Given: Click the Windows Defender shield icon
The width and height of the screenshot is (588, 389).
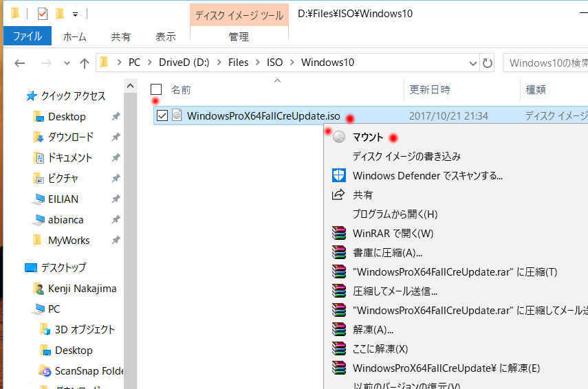Looking at the screenshot, I should pyautogui.click(x=338, y=175).
